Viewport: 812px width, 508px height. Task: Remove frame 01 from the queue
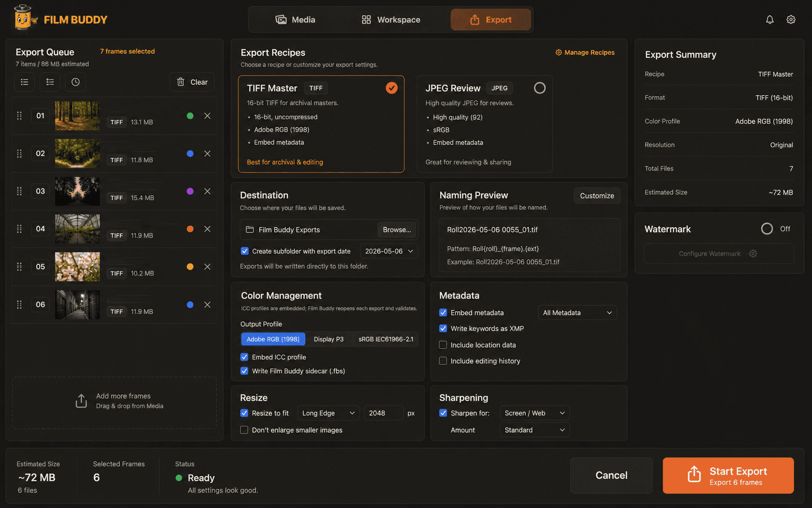[x=207, y=116]
